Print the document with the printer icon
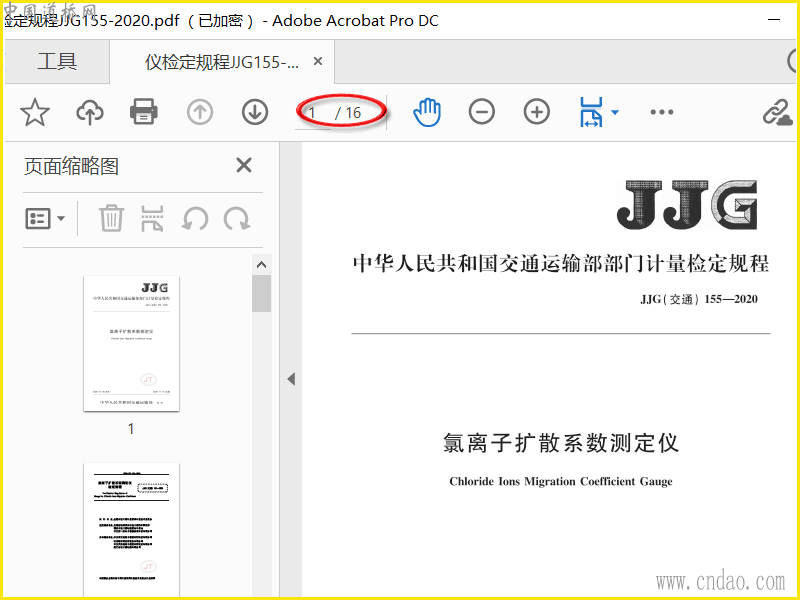This screenshot has height=600, width=800. point(144,112)
